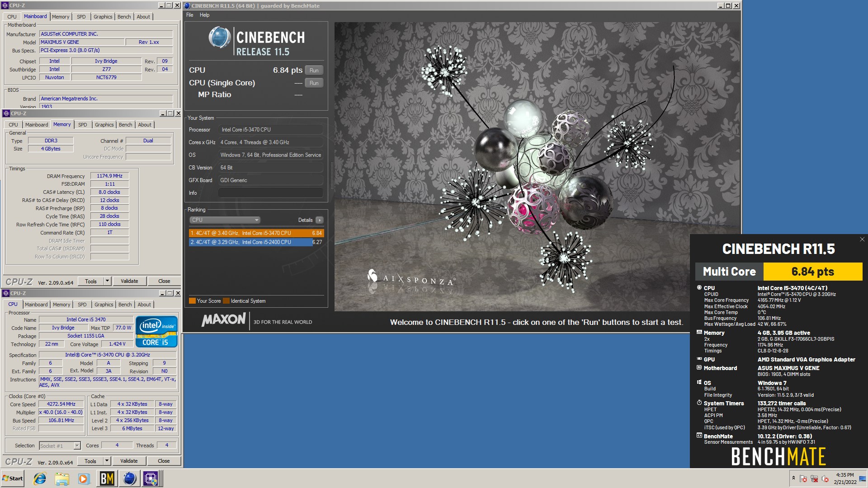Screen dimensions: 868x488
Task: Select SPD tab in top CPU-Z window
Action: [x=81, y=17]
